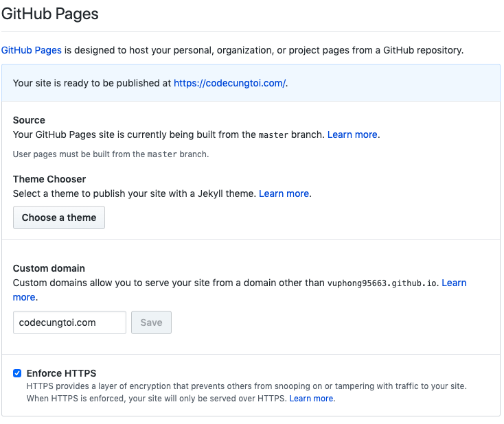
Task: Open the GitHub Pages documentation link
Action: 32,50
